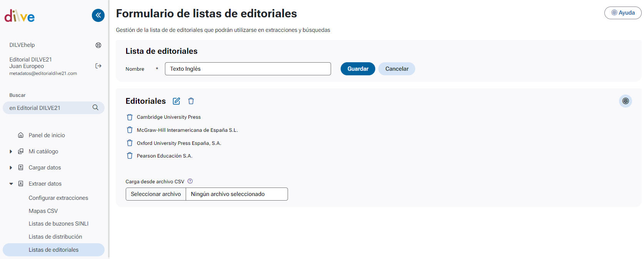Open DILVEhelp lifebuoy icon
Screen dimensions: 644x259
click(98, 45)
